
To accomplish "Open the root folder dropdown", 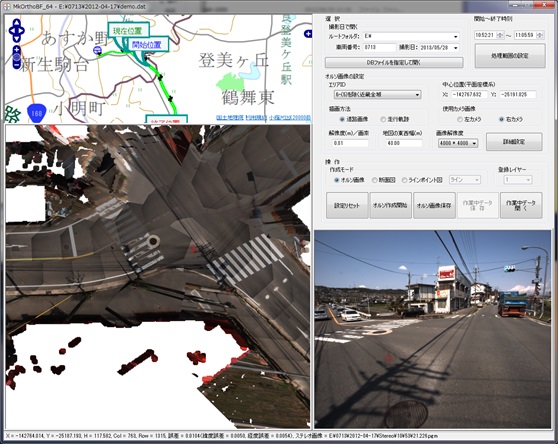I will (456, 36).
